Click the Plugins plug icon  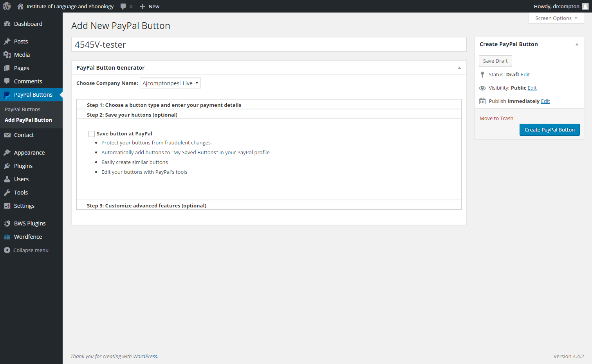click(7, 166)
